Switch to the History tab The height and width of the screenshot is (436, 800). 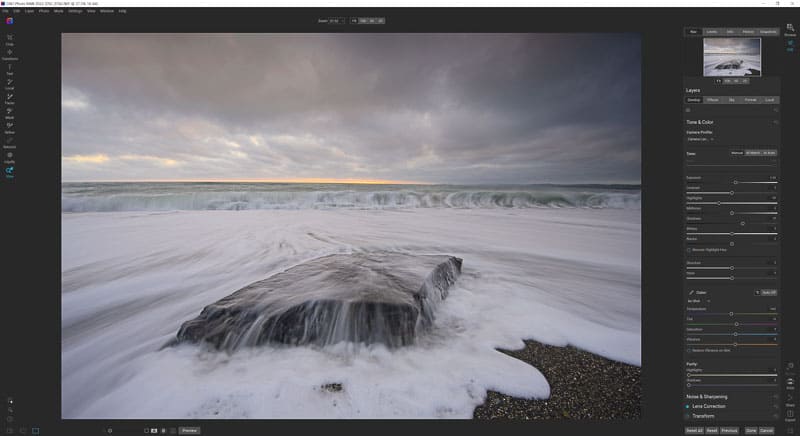748,32
